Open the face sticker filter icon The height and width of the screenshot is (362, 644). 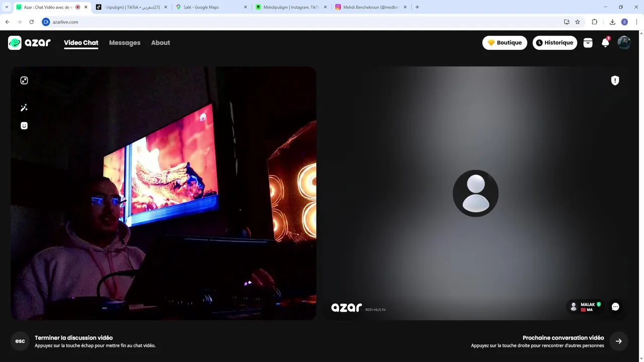pos(24,126)
